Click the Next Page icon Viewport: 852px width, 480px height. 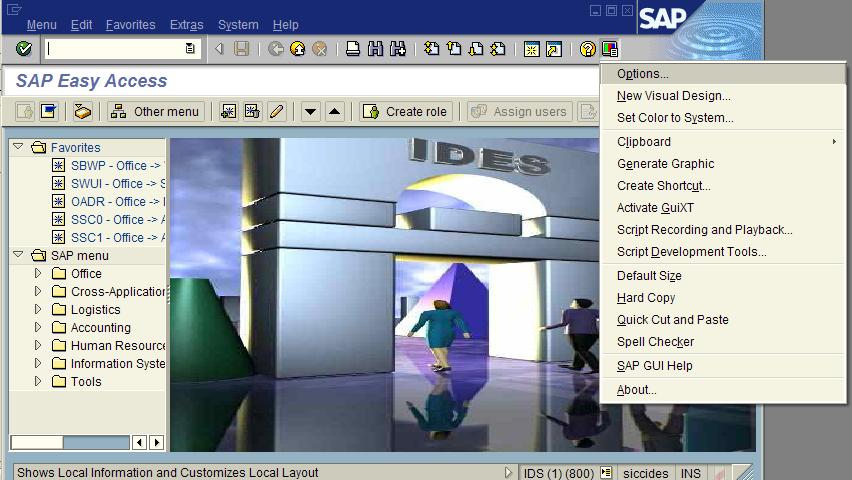pyautogui.click(x=476, y=49)
